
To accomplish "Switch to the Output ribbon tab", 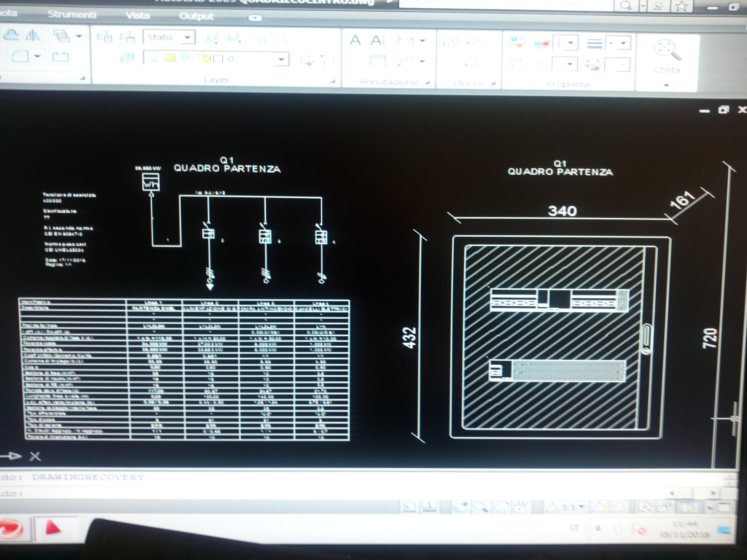I will 196,16.
